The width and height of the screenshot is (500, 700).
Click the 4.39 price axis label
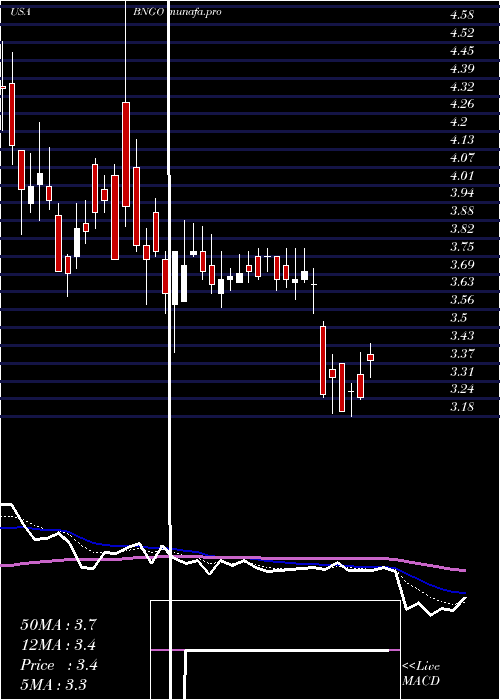click(x=462, y=68)
